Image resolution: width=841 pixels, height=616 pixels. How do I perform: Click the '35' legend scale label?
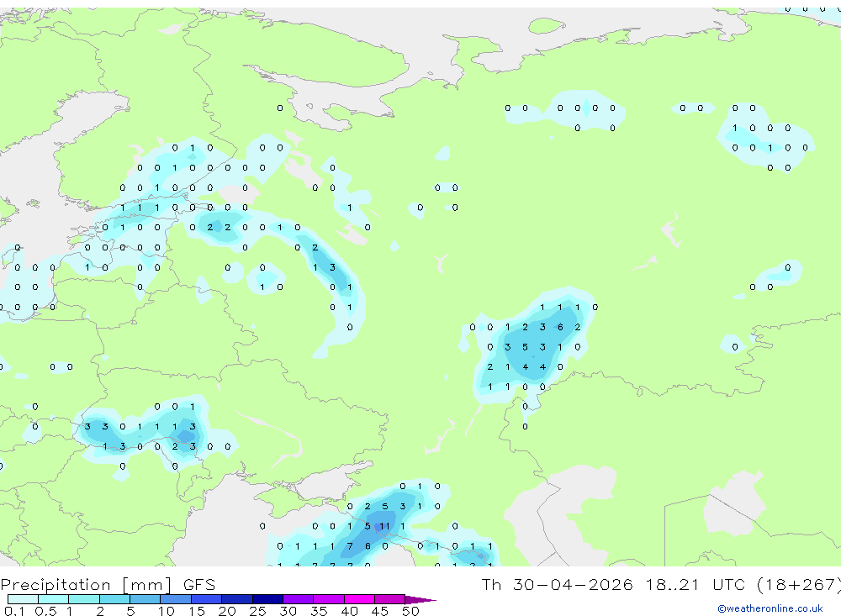tap(319, 611)
